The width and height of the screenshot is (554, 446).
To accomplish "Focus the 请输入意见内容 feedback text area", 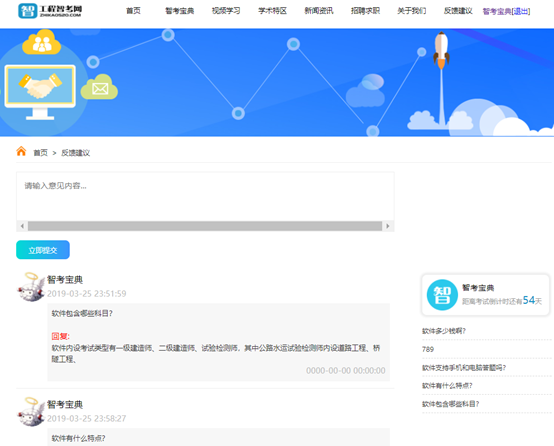I will tap(205, 197).
